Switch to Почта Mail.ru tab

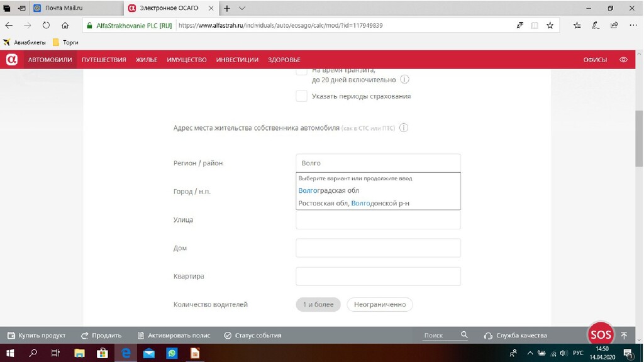[76, 8]
